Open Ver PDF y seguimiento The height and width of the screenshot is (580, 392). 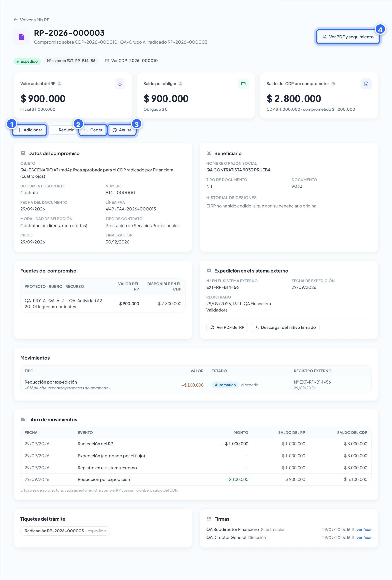tap(348, 37)
